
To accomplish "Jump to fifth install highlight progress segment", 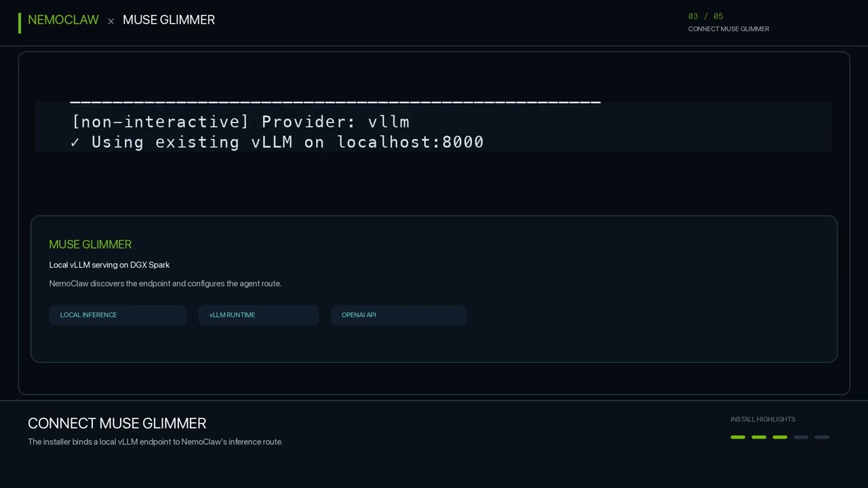I will click(x=822, y=437).
